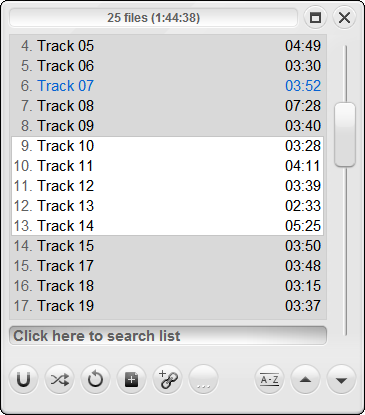The width and height of the screenshot is (365, 415).
Task: Click the magnet docking toggle icon
Action: coord(23,379)
